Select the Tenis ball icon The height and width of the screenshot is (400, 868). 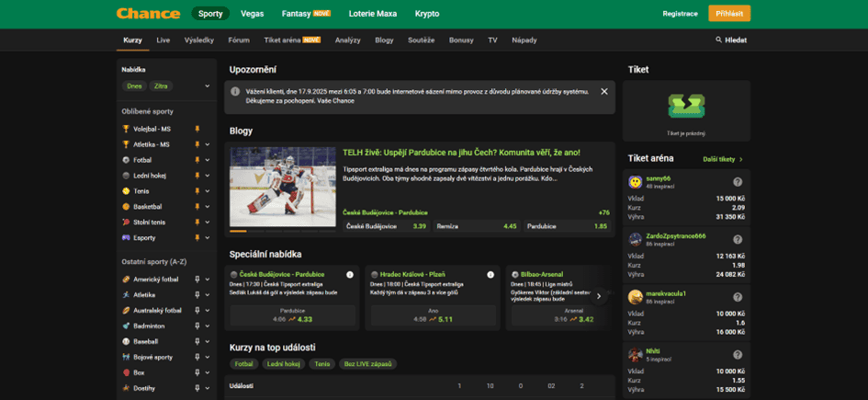point(126,191)
